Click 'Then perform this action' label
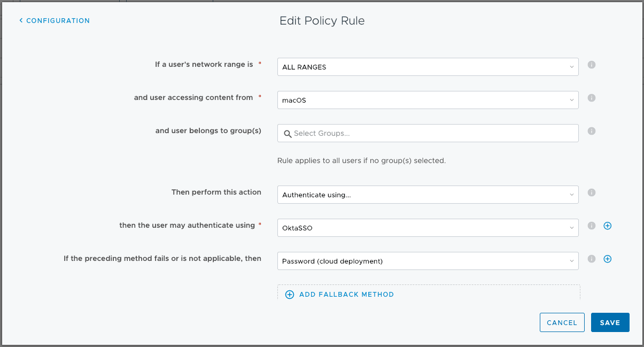This screenshot has height=347, width=644. 216,192
